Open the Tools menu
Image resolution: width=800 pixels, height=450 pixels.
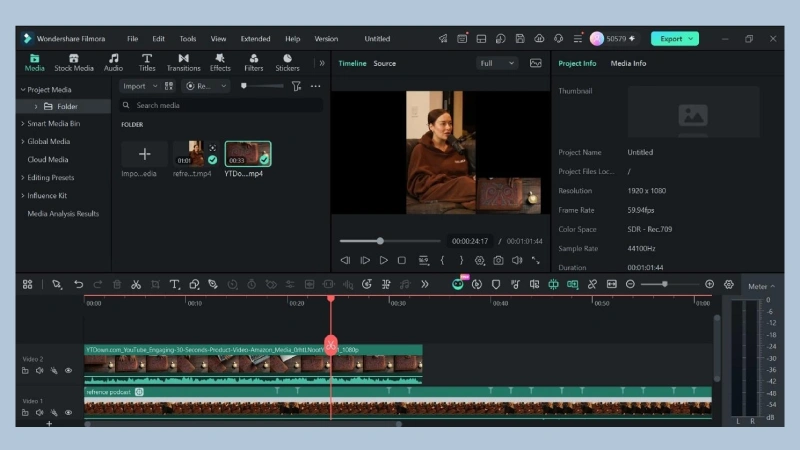pos(188,39)
